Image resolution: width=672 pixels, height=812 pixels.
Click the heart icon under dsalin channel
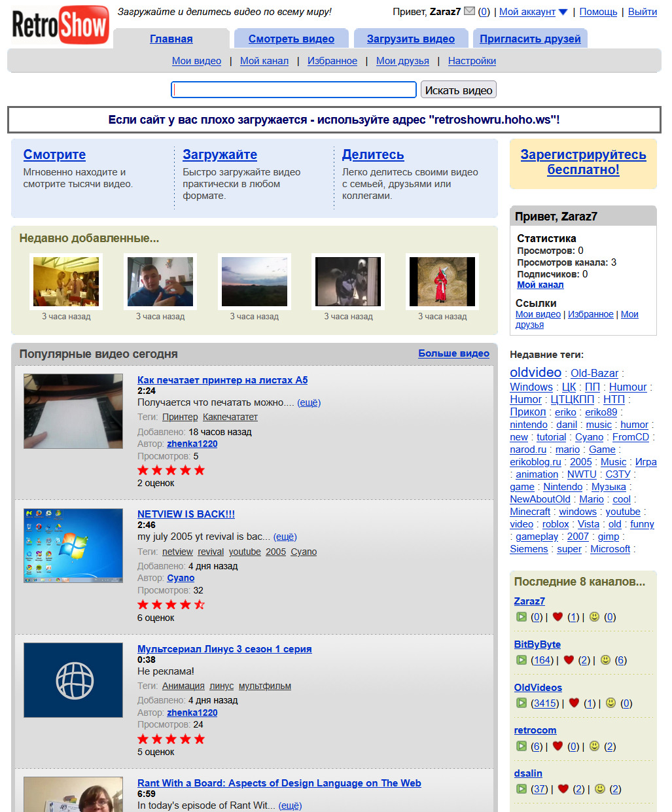[563, 789]
